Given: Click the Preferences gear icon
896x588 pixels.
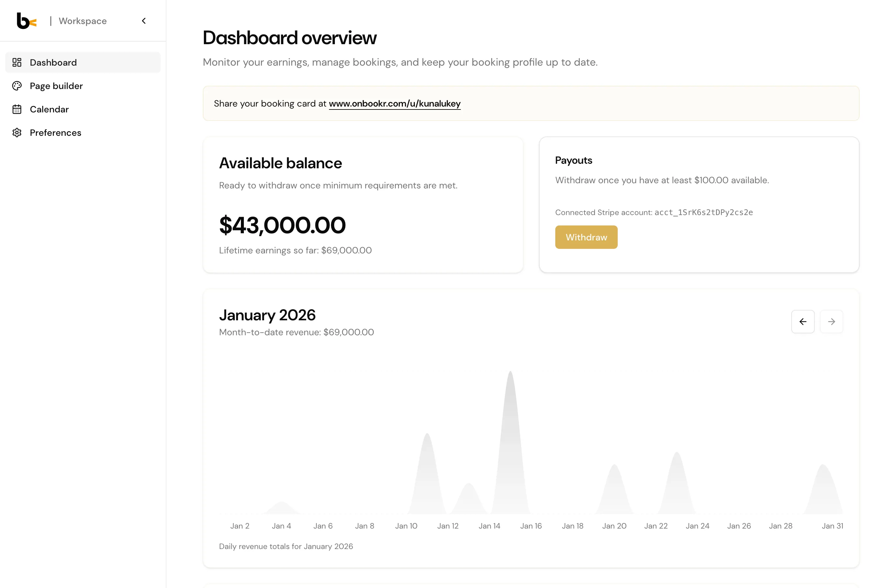Looking at the screenshot, I should pyautogui.click(x=17, y=133).
